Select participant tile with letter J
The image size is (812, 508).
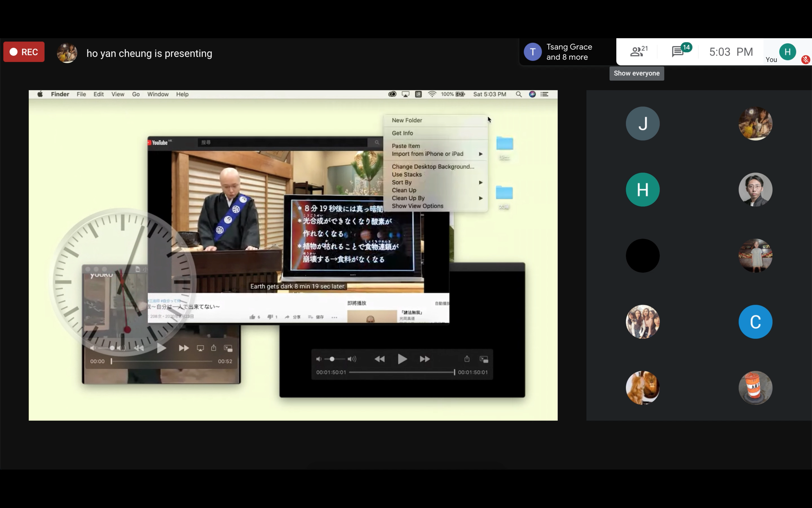pyautogui.click(x=642, y=123)
